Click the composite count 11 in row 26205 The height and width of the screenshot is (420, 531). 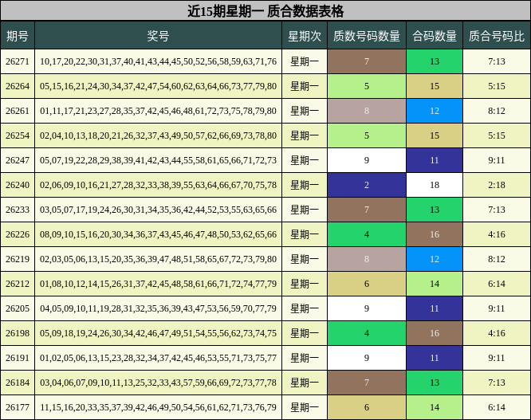(x=435, y=308)
